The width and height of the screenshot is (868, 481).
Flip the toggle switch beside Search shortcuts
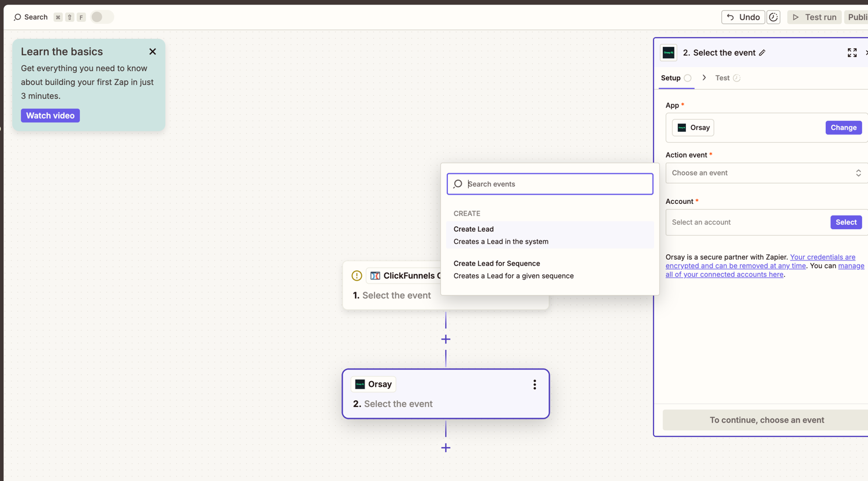(x=102, y=17)
